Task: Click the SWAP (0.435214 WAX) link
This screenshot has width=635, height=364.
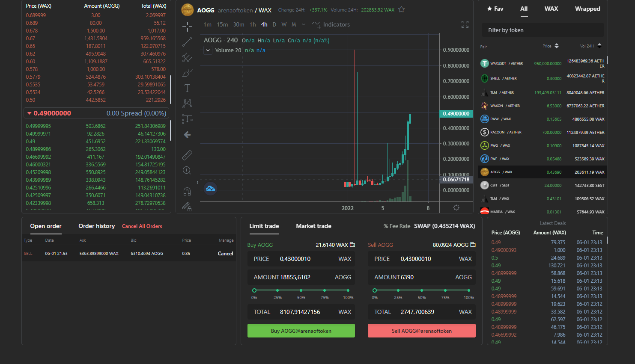Action: click(444, 226)
